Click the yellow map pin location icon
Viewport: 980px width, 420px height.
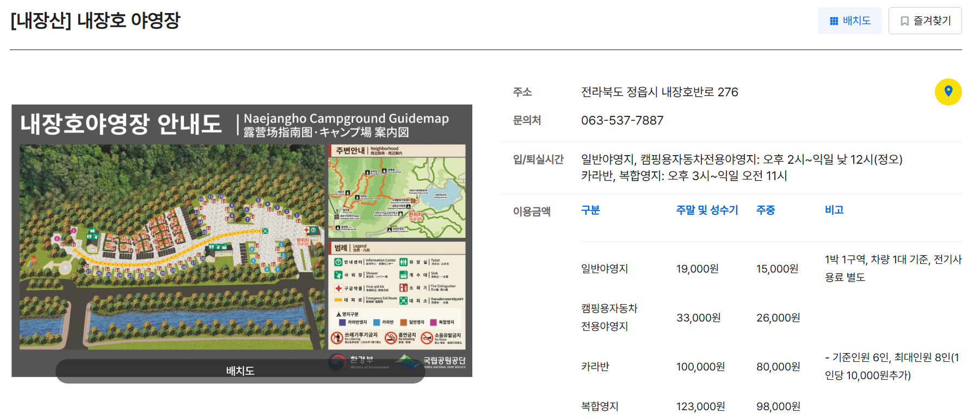(x=948, y=91)
